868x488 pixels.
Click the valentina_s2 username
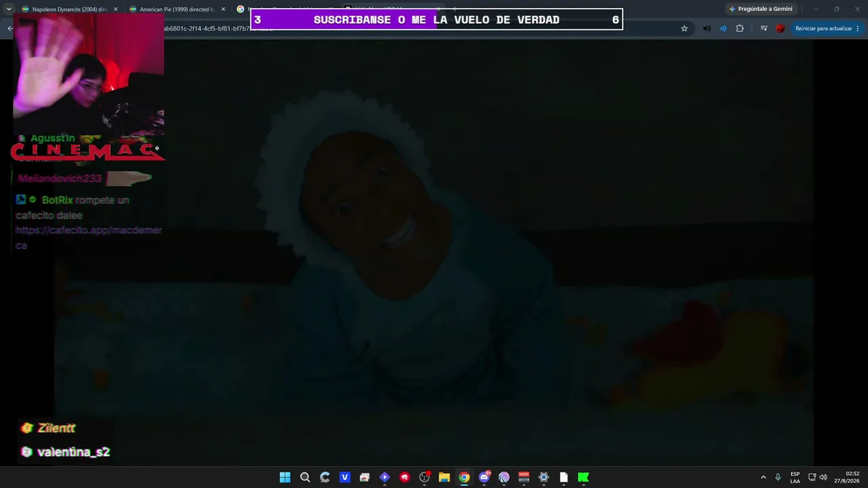click(x=73, y=452)
